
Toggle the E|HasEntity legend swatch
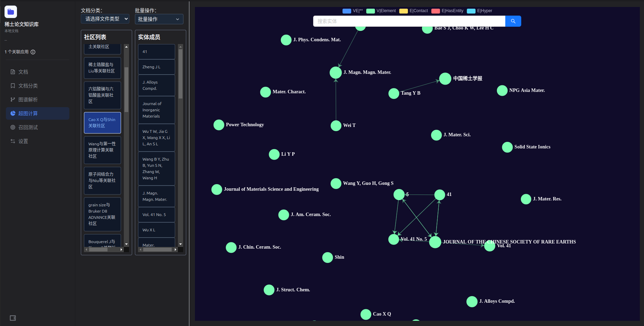coord(436,11)
